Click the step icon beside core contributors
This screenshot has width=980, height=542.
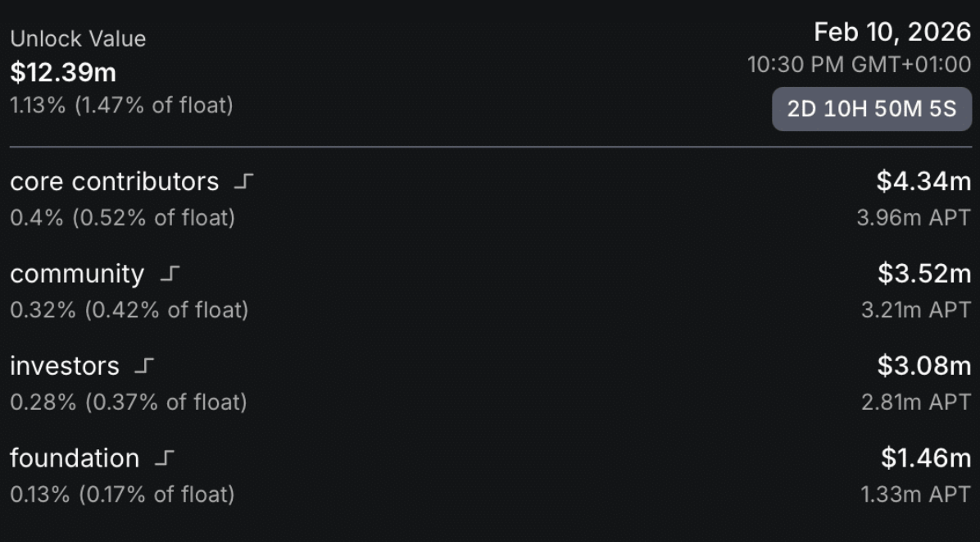[243, 183]
